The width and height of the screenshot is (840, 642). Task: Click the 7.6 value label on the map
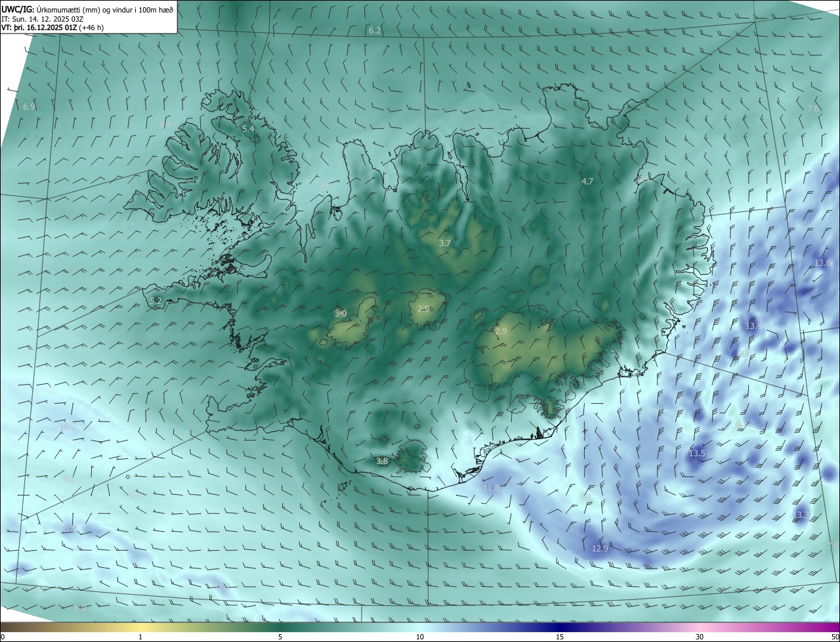(813, 108)
